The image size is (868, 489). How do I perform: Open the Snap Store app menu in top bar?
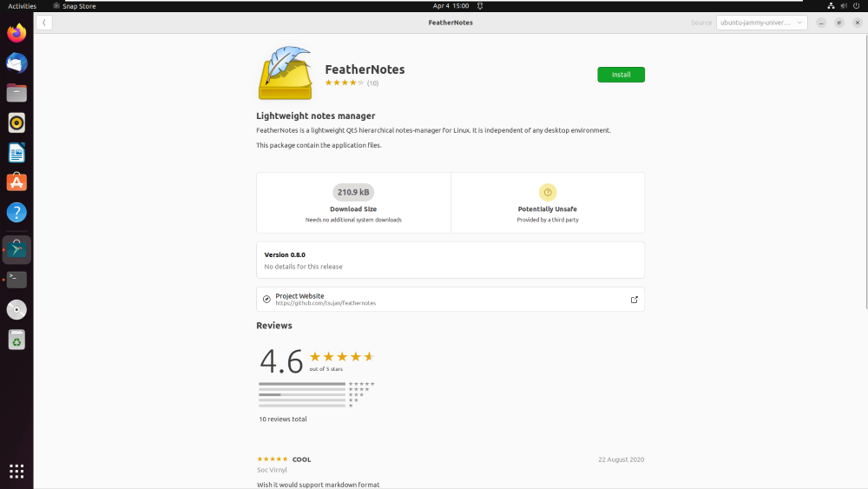coord(74,6)
